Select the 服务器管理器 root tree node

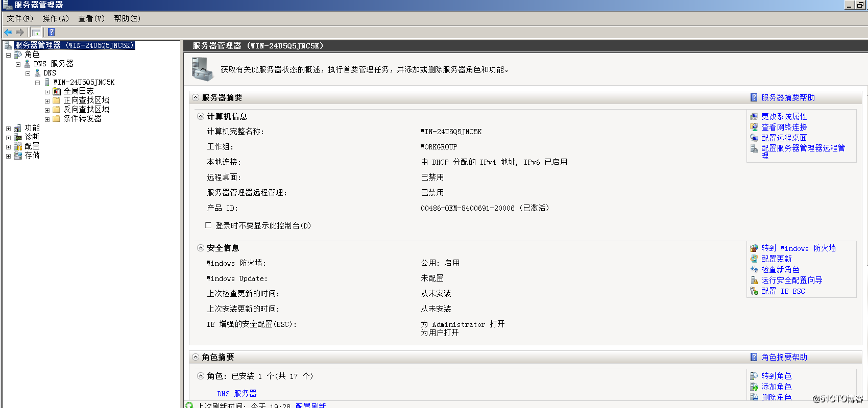coord(74,45)
